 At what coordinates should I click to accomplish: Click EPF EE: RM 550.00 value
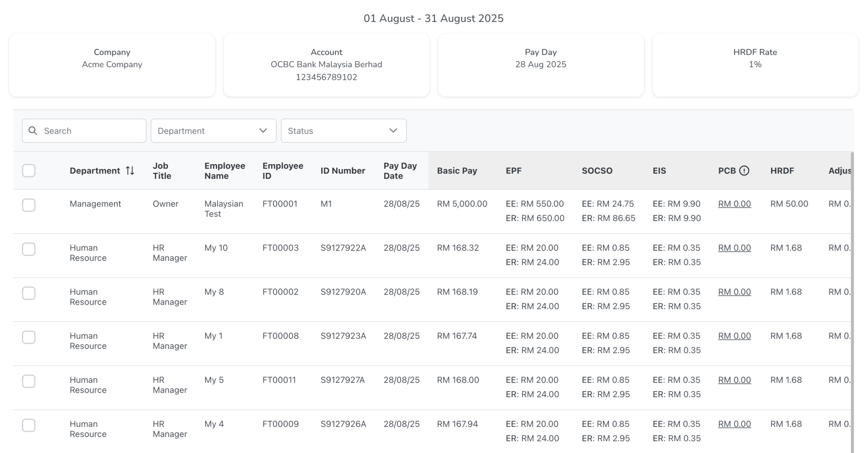pyautogui.click(x=535, y=204)
